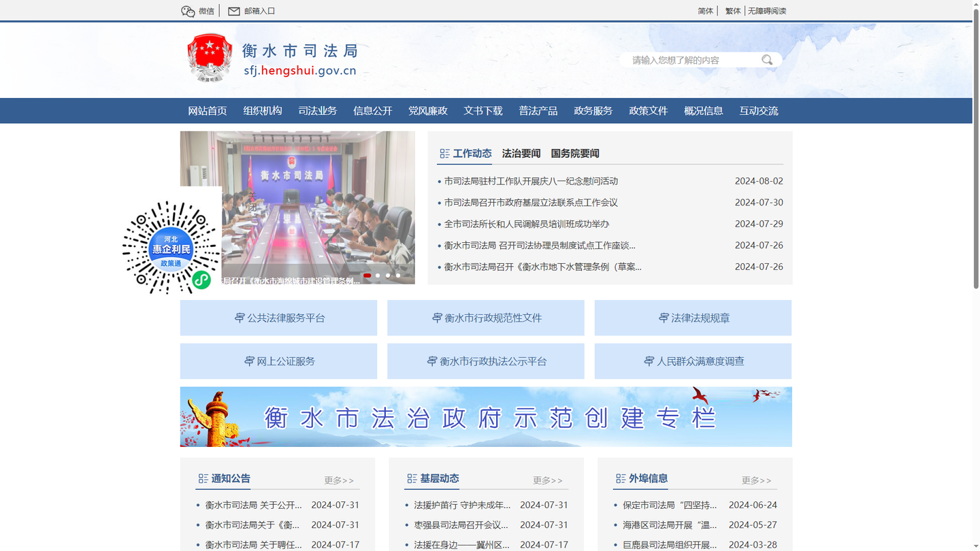Switch to the 工作动态 tab
This screenshot has height=551, width=980.
click(x=472, y=154)
